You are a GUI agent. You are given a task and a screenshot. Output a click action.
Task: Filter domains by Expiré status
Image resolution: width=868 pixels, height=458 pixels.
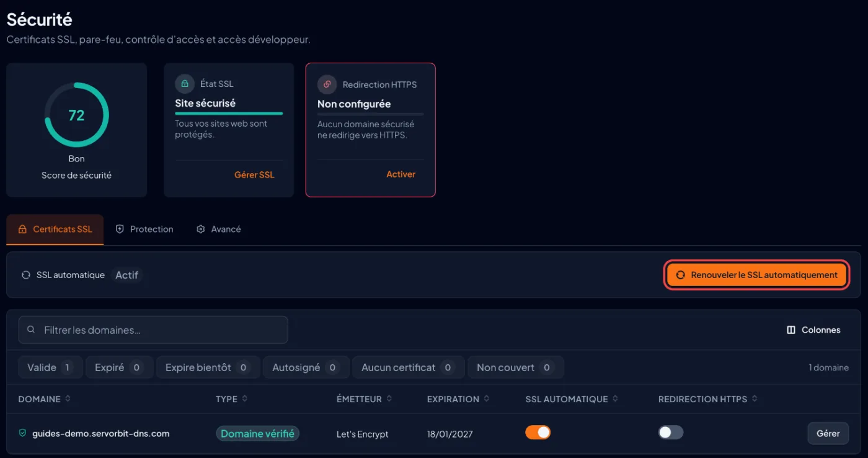(x=120, y=367)
